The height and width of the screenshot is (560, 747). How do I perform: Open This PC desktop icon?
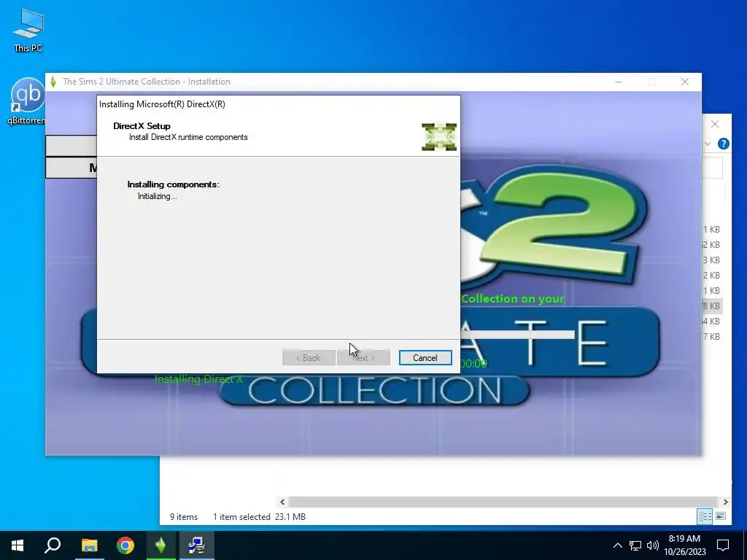point(28,31)
